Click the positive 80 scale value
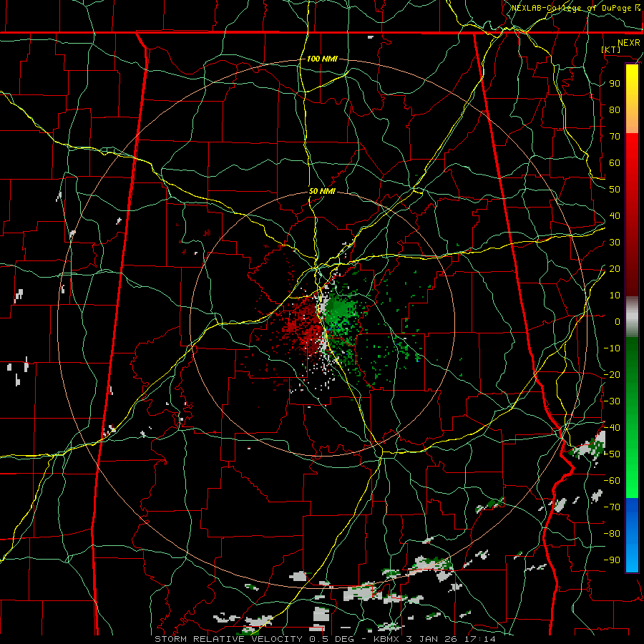This screenshot has width=644, height=644. click(x=615, y=109)
